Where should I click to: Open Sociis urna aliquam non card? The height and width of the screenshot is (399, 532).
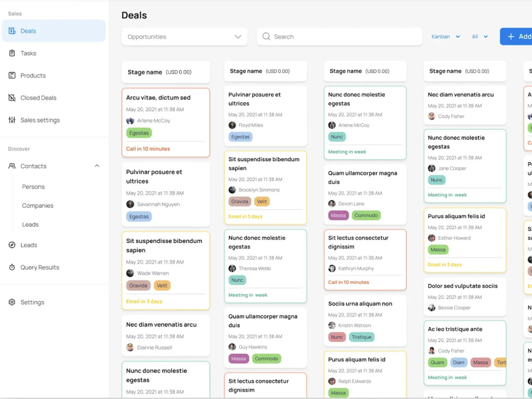(365, 321)
